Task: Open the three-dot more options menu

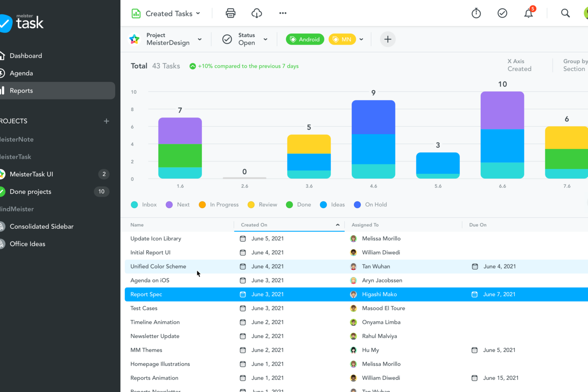Action: (x=283, y=13)
